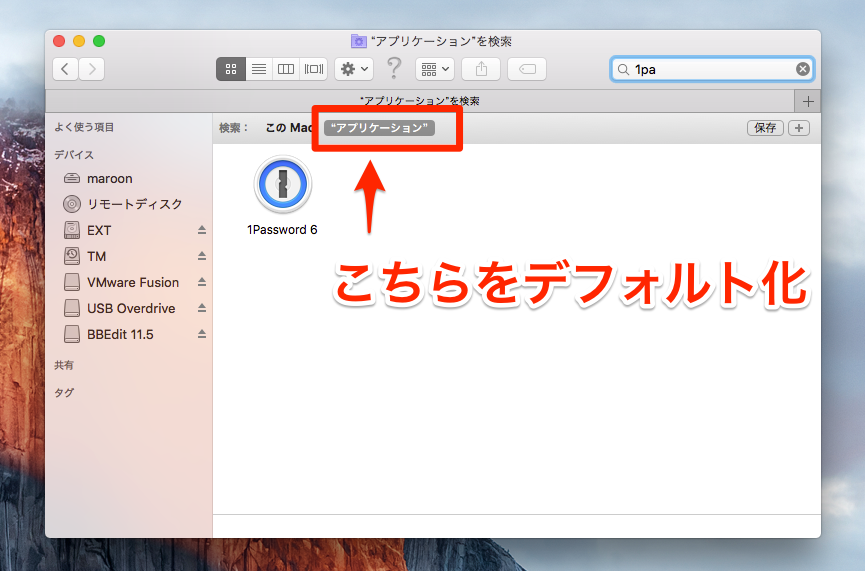The width and height of the screenshot is (865, 571).
Task: Add a new tab with plus button
Action: pyautogui.click(x=808, y=102)
